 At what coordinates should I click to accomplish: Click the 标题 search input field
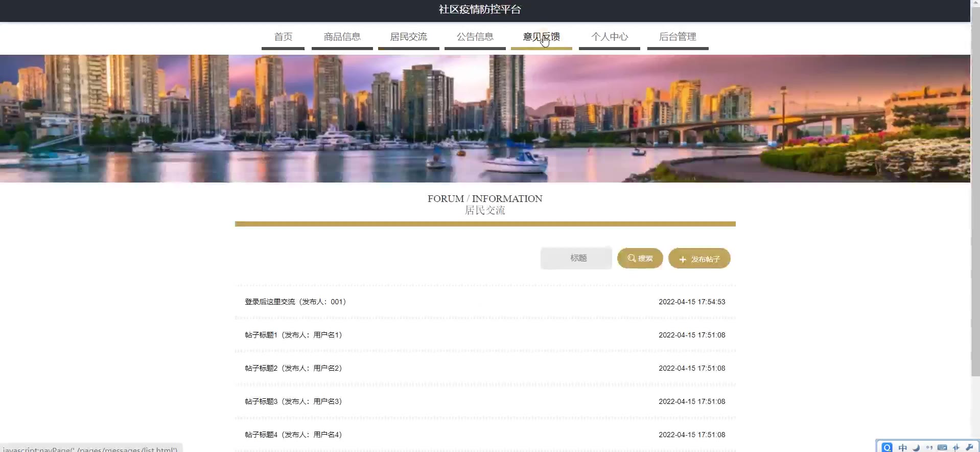(x=576, y=258)
